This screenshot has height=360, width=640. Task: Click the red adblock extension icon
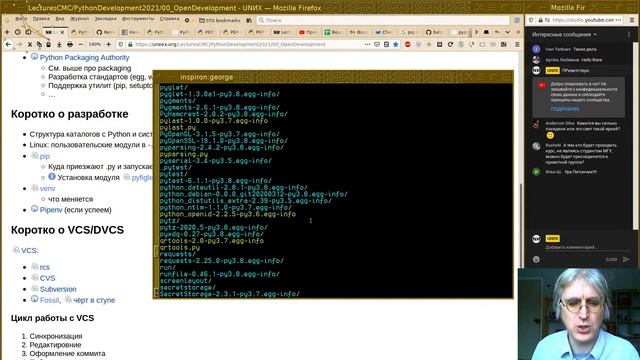coord(407,44)
